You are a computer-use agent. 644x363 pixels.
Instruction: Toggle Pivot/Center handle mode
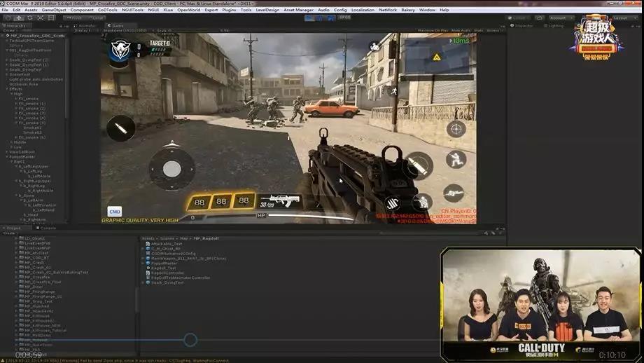pos(74,18)
